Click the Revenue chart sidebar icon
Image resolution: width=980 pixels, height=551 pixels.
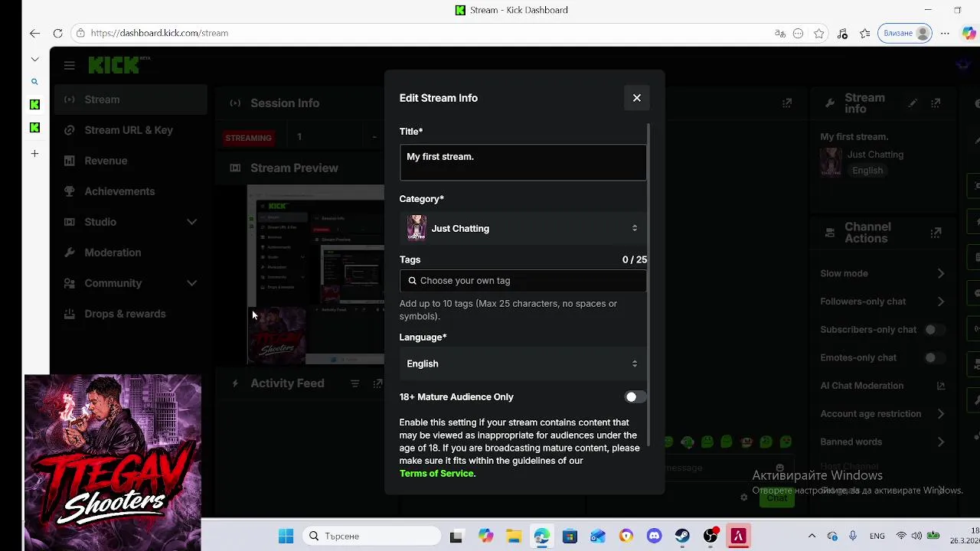coord(70,161)
